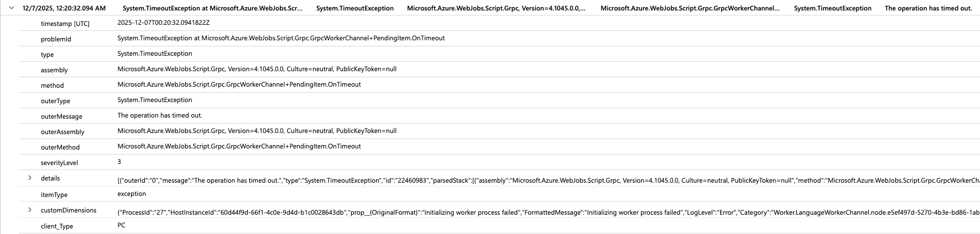The image size is (980, 234).
Task: Select the type value System.TimeoutException
Action: pyautogui.click(x=155, y=54)
